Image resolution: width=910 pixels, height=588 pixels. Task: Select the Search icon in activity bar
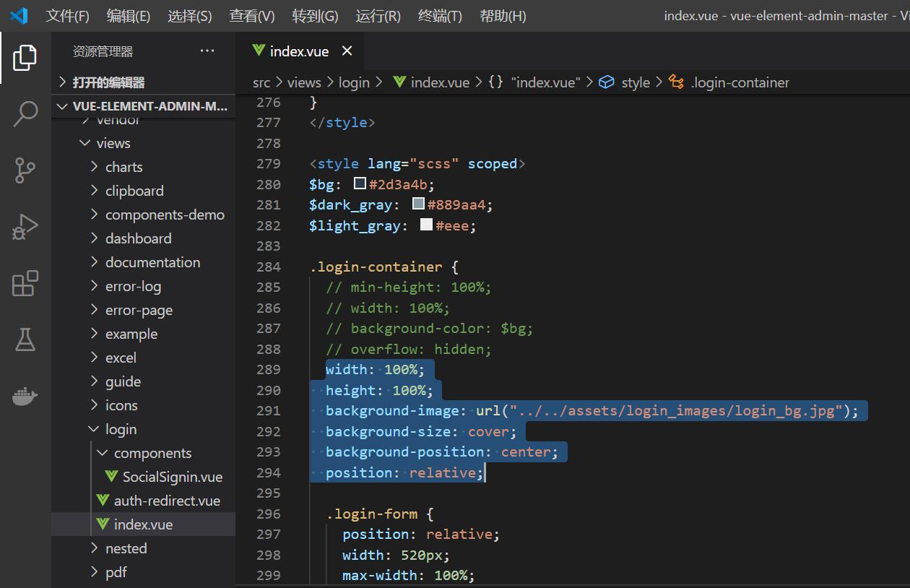[x=25, y=113]
